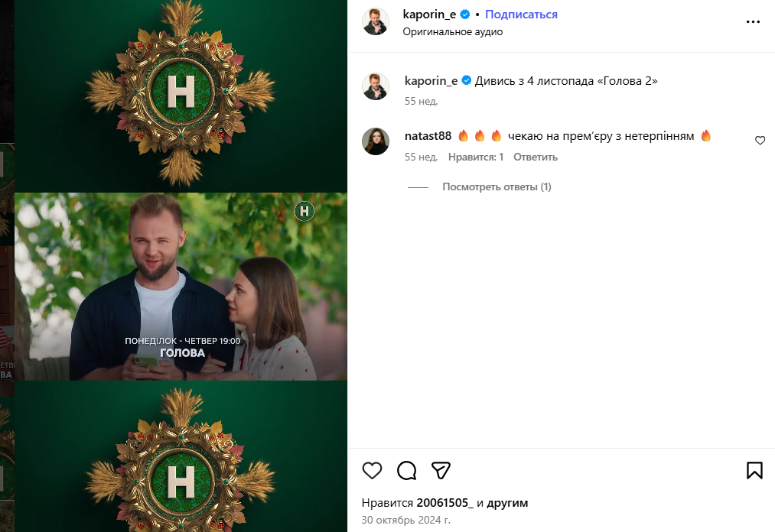Show other likers via другим

[507, 503]
